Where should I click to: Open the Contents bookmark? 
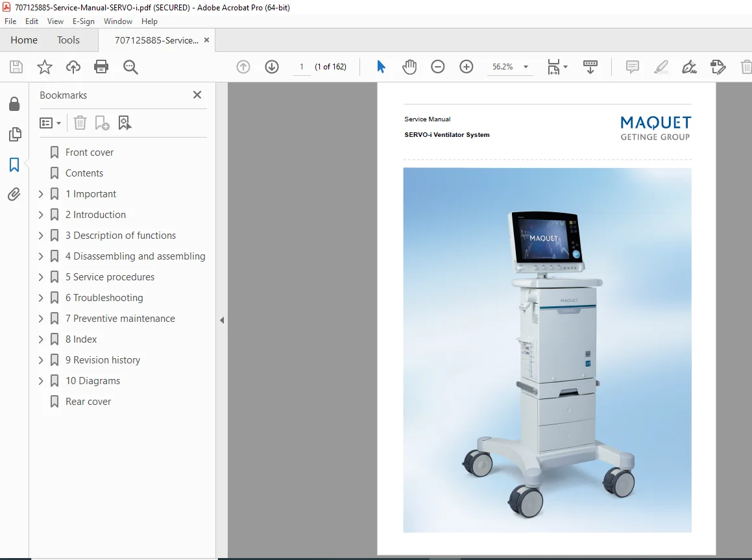[84, 173]
